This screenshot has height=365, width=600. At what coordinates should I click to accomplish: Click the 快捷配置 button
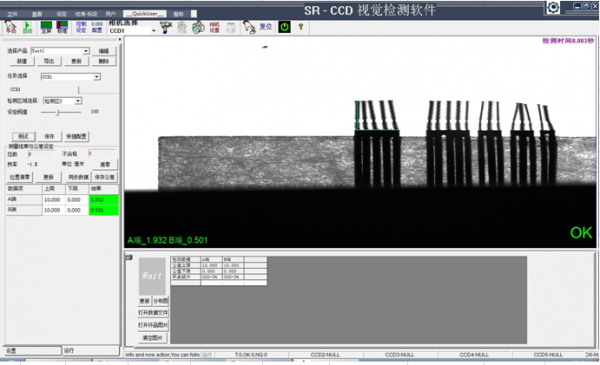coord(76,136)
